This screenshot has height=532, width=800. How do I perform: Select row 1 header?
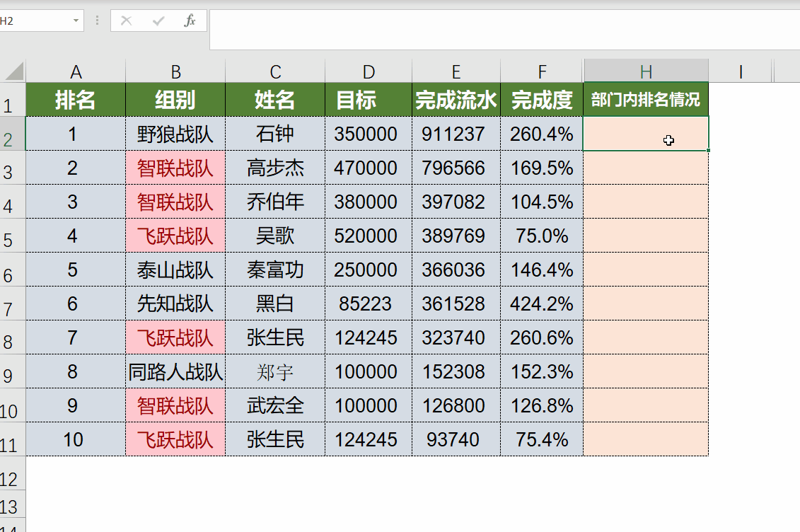point(13,100)
